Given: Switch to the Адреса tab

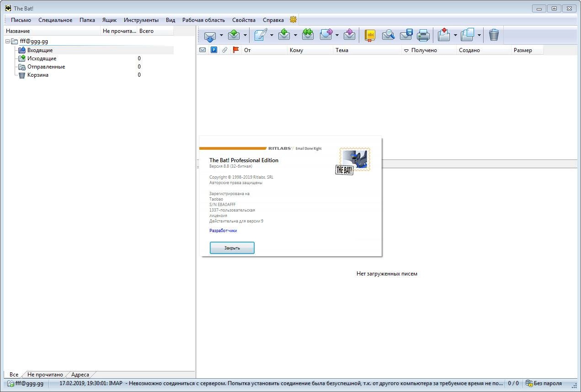Looking at the screenshot, I should tap(80, 375).
